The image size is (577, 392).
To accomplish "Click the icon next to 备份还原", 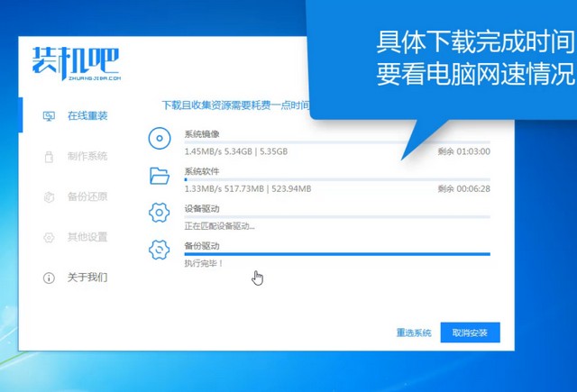I will (50, 196).
